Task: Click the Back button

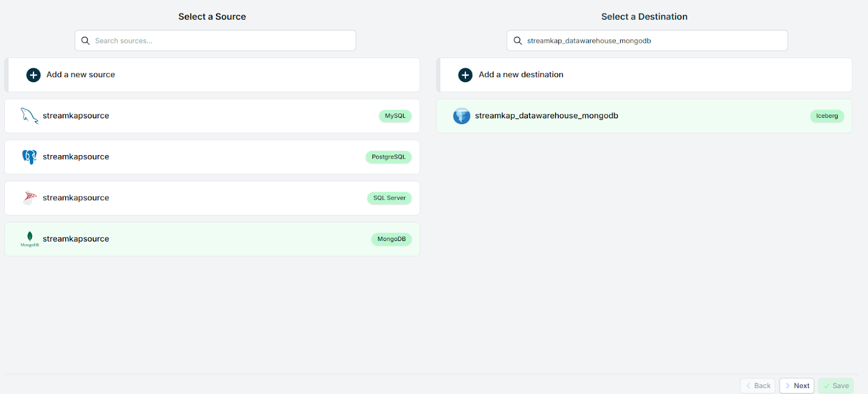Action: pos(758,386)
